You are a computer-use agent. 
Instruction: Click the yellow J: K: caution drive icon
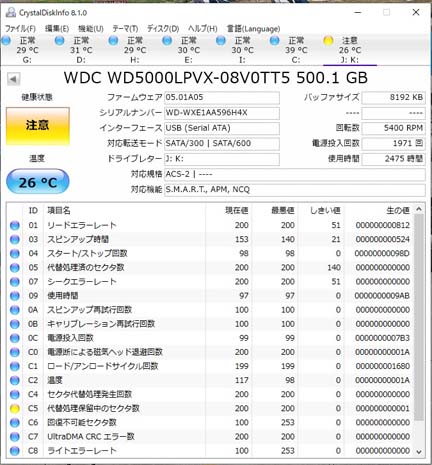point(328,41)
